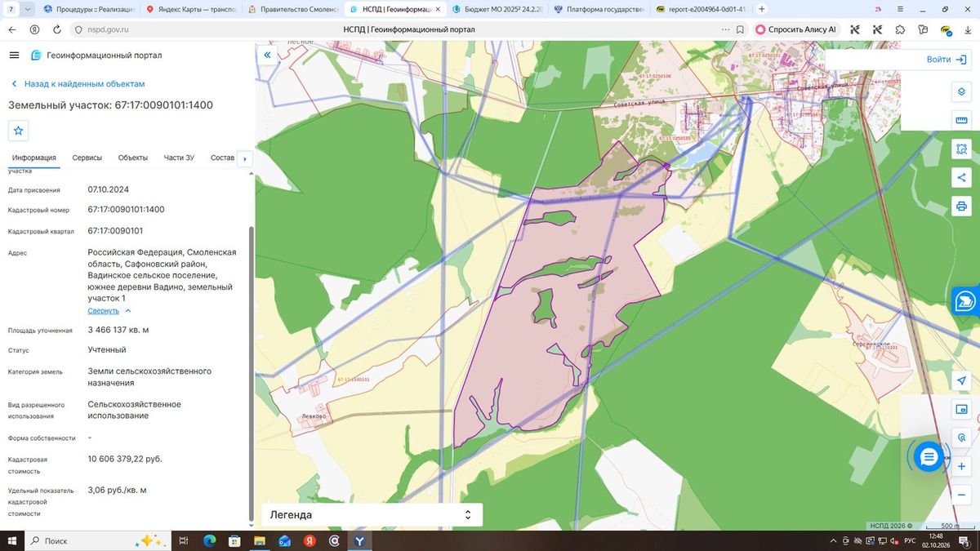Click the Войти login button

pyautogui.click(x=947, y=60)
